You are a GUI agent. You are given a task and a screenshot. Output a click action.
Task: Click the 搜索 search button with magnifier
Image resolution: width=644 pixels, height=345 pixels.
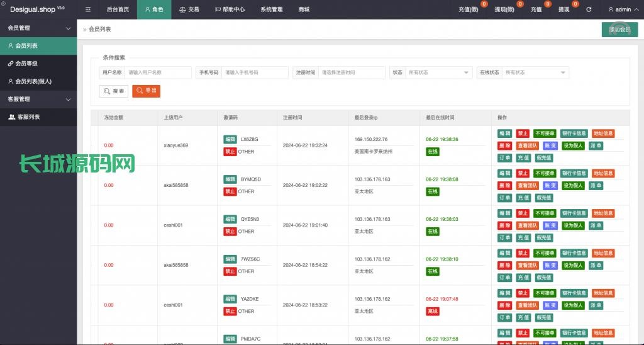(114, 91)
